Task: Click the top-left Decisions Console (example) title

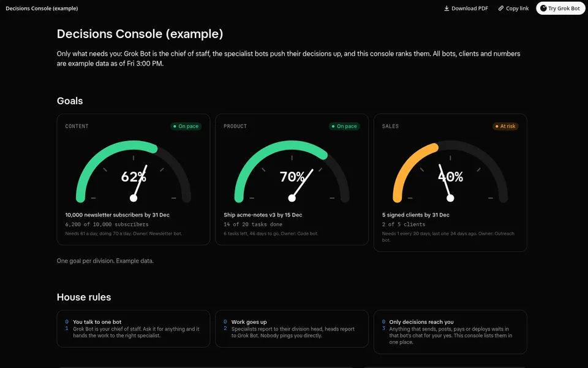Action: click(42, 8)
